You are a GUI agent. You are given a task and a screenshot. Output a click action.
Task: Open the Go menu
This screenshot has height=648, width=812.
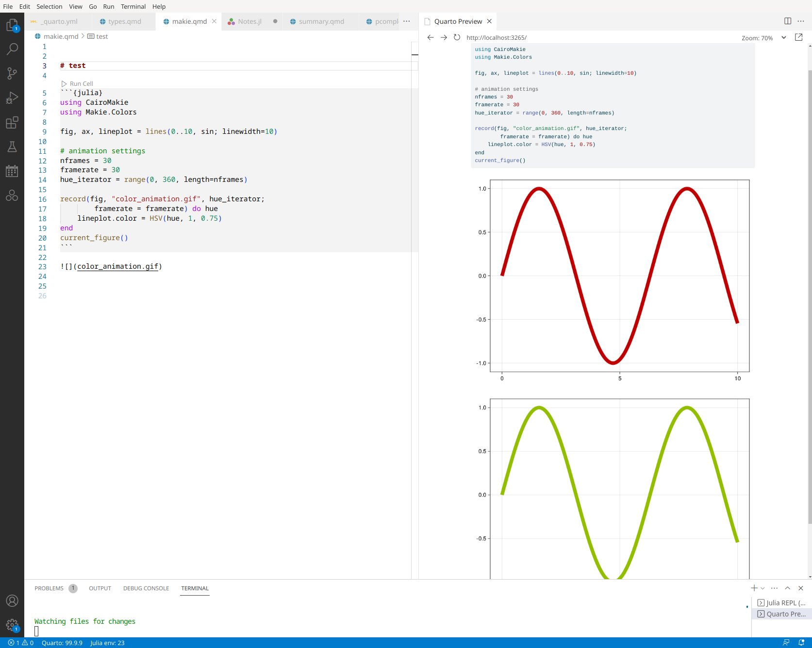point(93,6)
